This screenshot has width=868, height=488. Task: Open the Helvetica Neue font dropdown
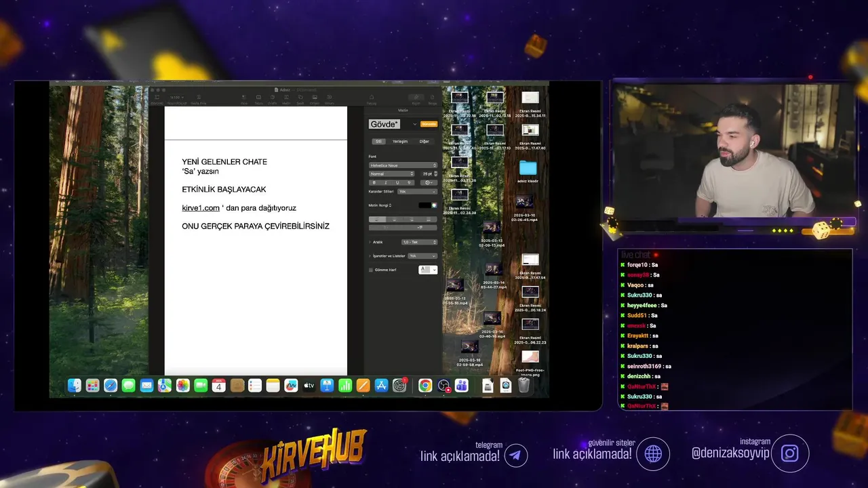(x=403, y=165)
